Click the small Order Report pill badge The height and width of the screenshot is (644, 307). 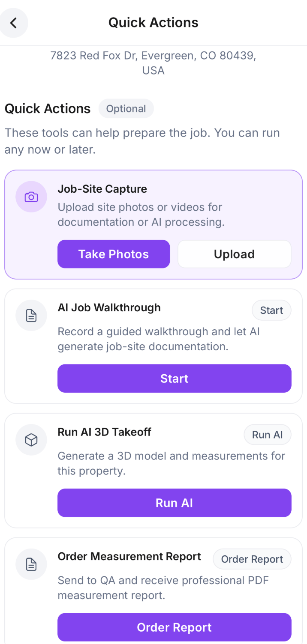pyautogui.click(x=252, y=559)
